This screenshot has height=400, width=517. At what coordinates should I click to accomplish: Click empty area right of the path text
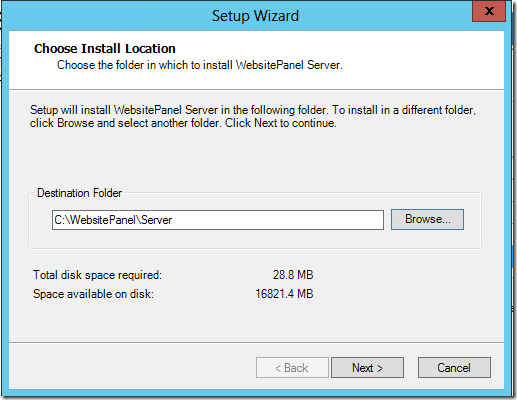pos(278,220)
